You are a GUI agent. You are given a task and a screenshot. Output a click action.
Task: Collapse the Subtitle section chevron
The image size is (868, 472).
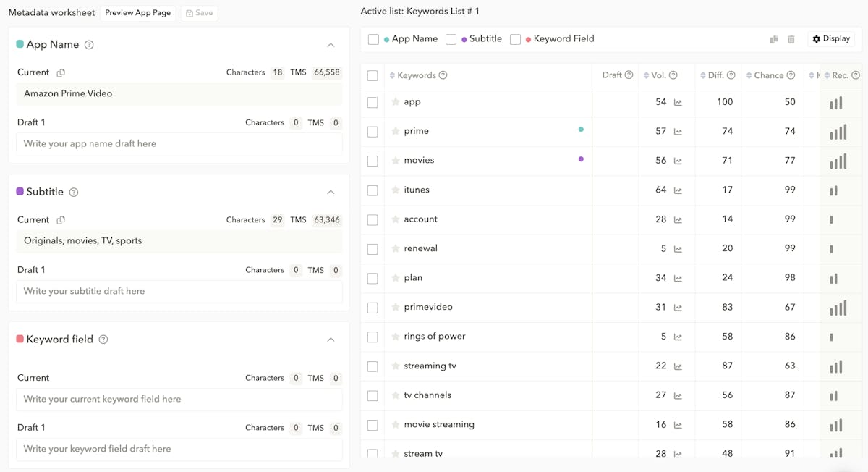(331, 192)
